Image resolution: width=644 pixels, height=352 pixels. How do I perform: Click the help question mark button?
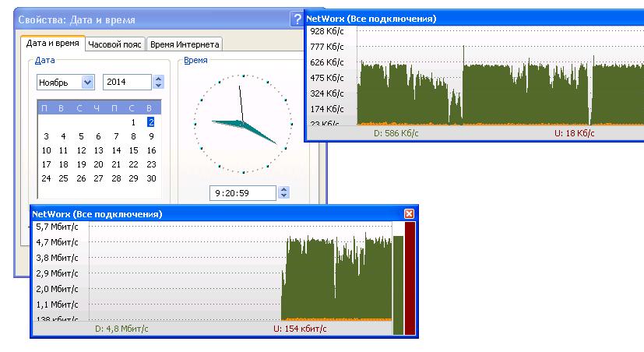[297, 19]
